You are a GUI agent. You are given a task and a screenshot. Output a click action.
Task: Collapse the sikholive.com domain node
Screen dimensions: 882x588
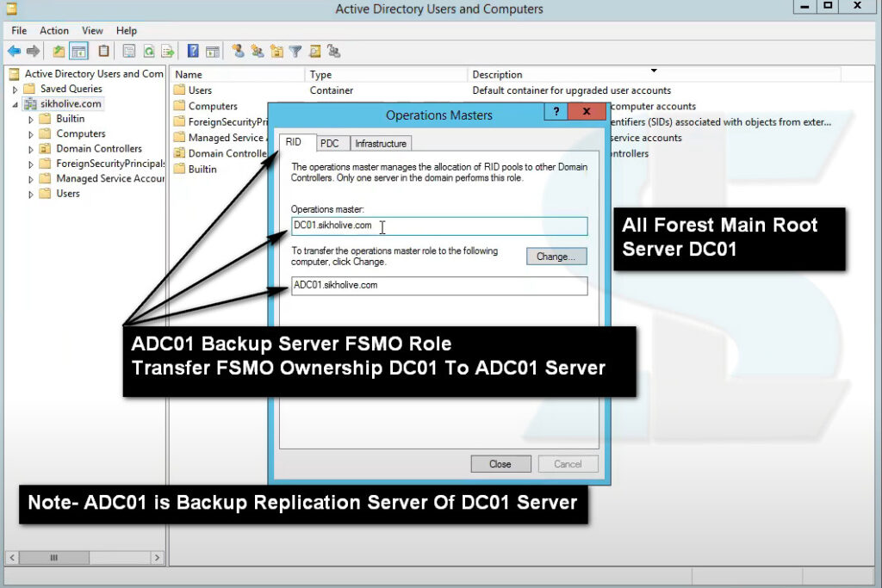16,104
